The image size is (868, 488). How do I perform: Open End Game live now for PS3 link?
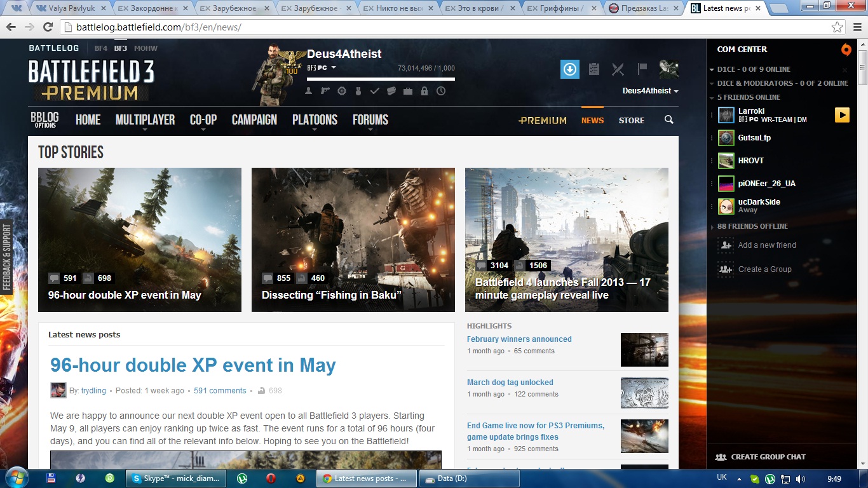(x=536, y=431)
